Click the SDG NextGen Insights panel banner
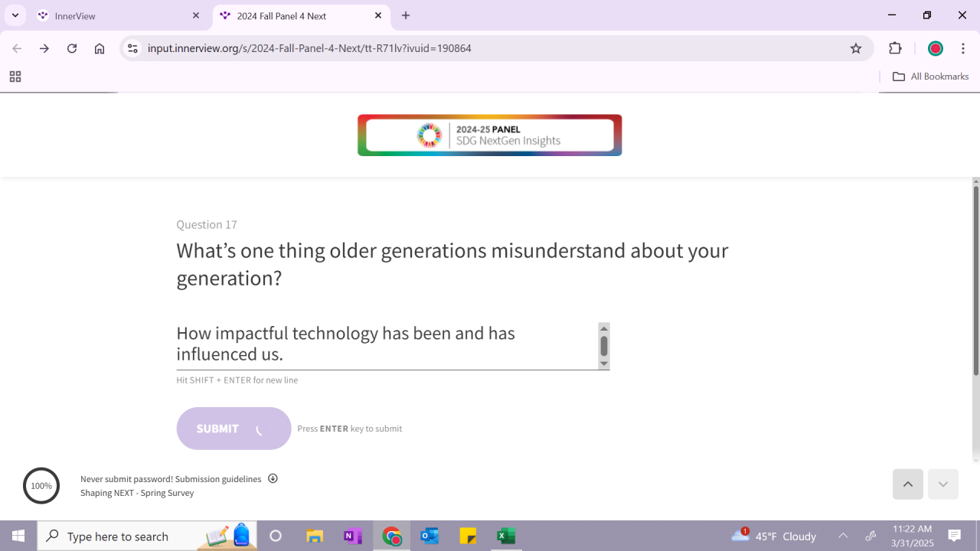The height and width of the screenshot is (551, 980). tap(490, 135)
